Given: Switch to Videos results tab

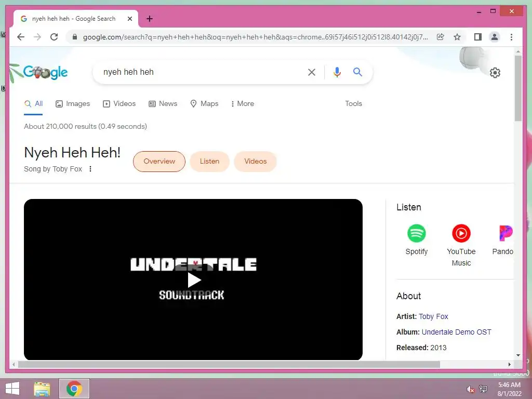Looking at the screenshot, I should pos(119,104).
